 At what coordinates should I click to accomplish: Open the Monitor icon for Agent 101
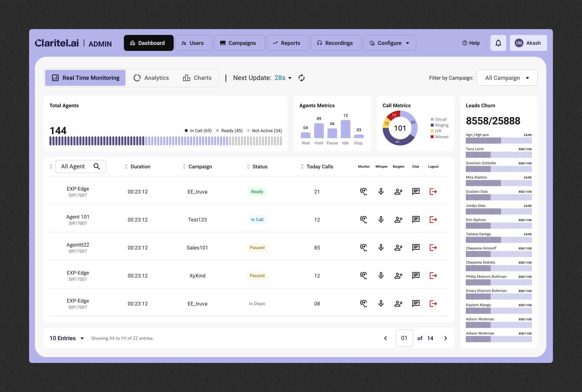(x=364, y=219)
